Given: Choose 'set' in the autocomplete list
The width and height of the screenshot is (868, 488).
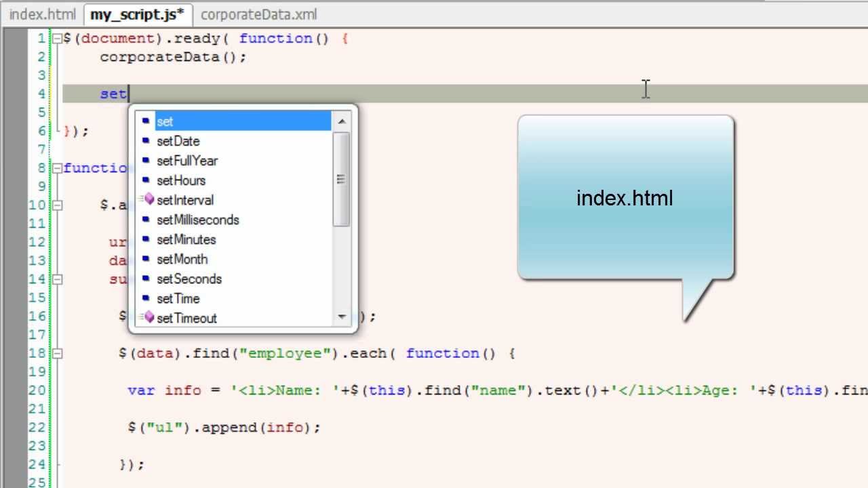Looking at the screenshot, I should click(243, 121).
